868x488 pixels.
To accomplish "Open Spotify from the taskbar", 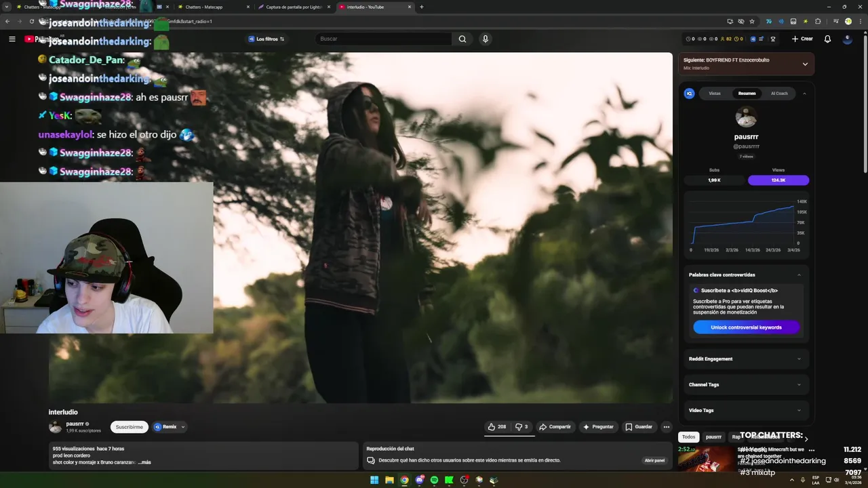I will coord(434,480).
